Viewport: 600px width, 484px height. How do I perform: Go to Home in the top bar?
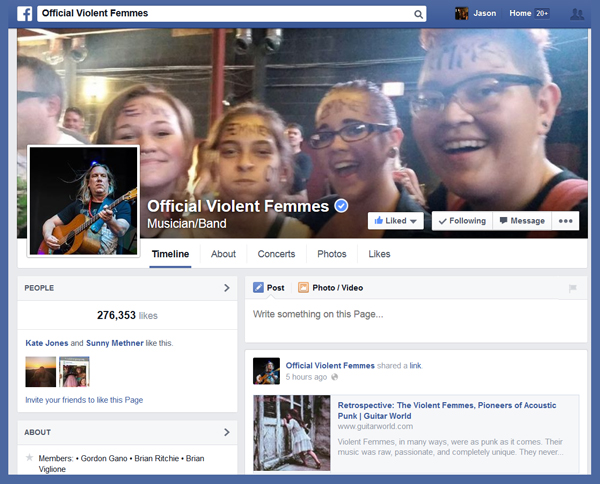(520, 13)
